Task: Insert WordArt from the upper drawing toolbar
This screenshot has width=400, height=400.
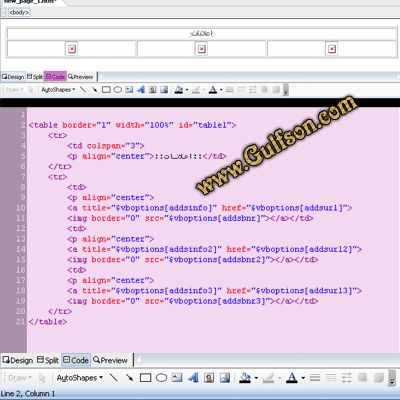Action: coord(141,89)
